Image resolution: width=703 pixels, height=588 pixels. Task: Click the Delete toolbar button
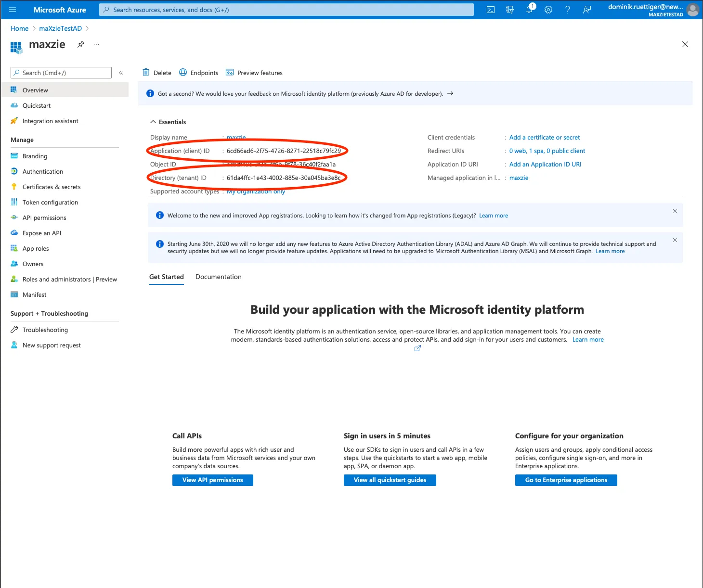(x=157, y=73)
